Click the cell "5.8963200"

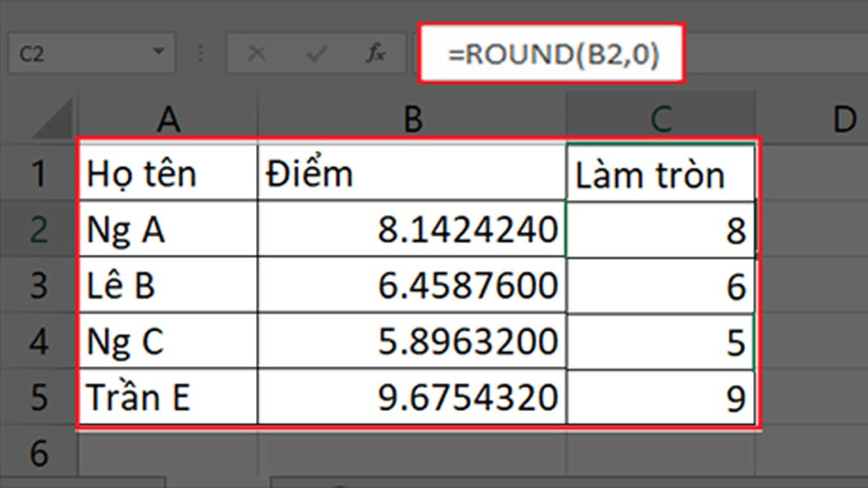click(x=412, y=341)
